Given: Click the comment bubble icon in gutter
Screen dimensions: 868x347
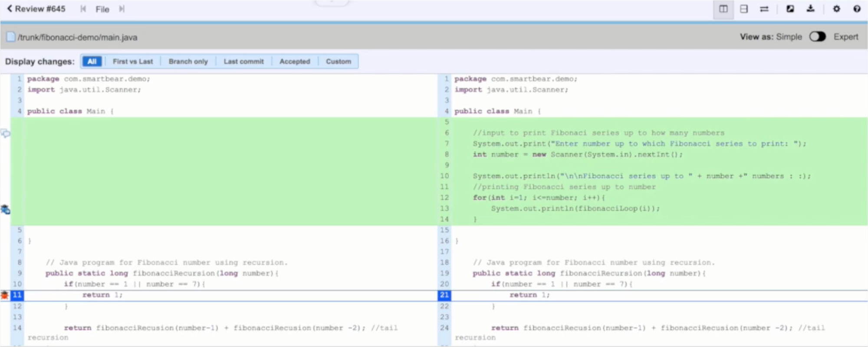Looking at the screenshot, I should [x=5, y=134].
